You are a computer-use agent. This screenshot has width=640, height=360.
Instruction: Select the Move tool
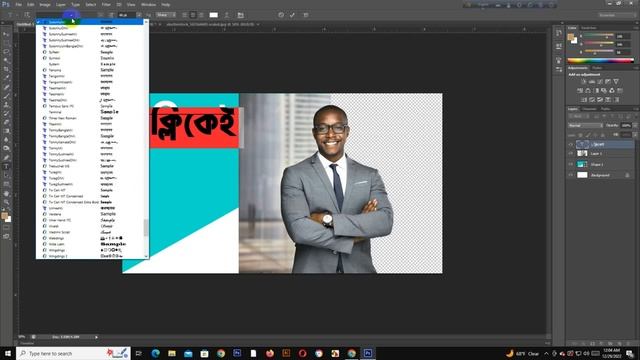tap(6, 34)
